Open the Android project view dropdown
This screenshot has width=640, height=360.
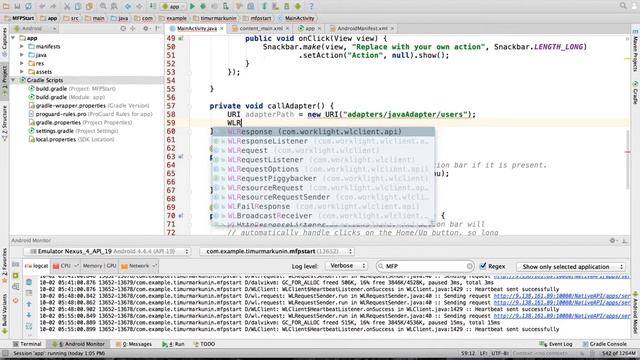[35, 29]
